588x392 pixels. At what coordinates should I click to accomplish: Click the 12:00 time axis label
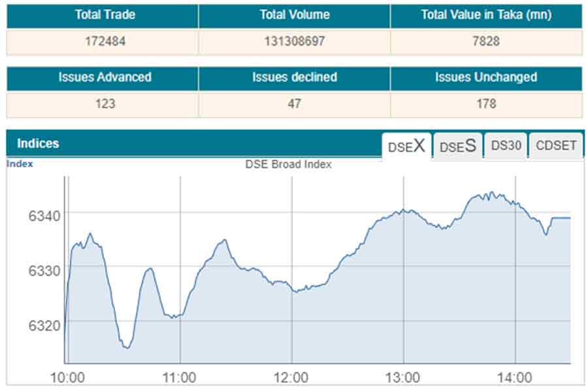coord(291,378)
